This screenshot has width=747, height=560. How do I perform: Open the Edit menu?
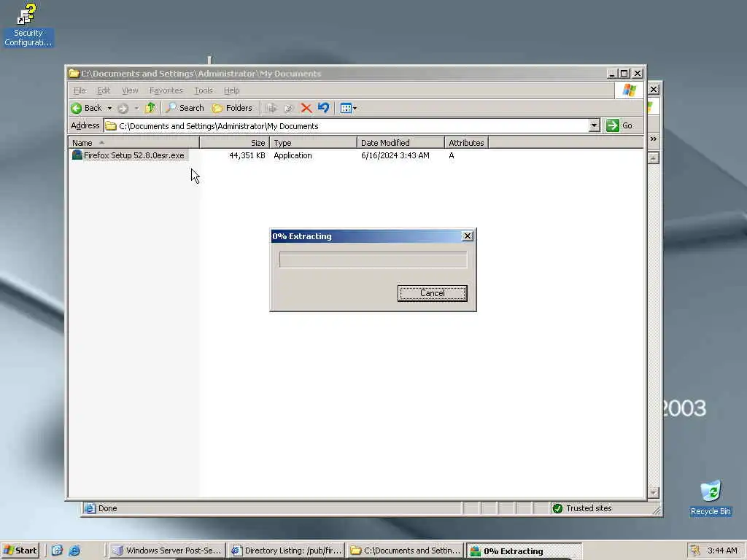pos(104,90)
